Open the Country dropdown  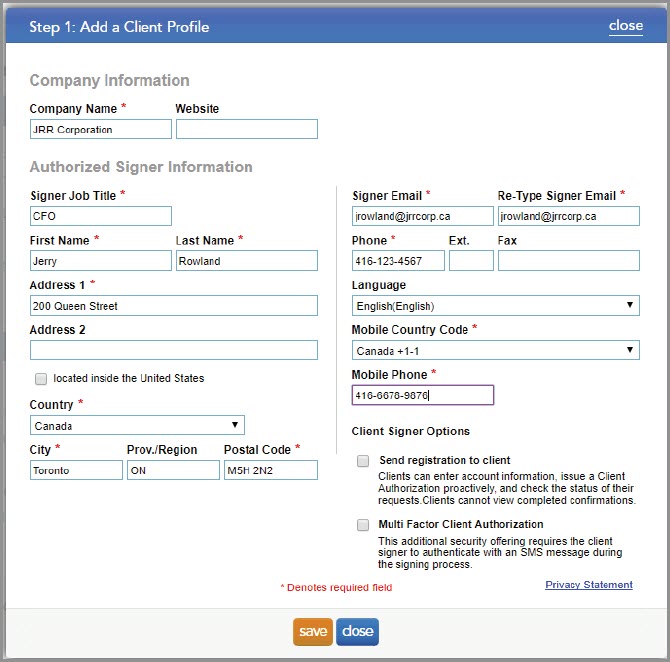click(137, 425)
